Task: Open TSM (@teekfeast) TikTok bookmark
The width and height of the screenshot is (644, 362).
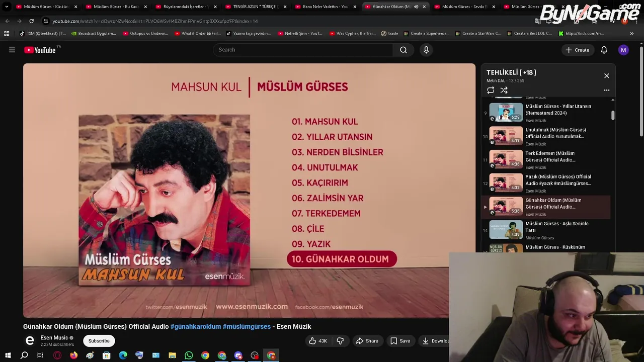Action: tap(43, 34)
